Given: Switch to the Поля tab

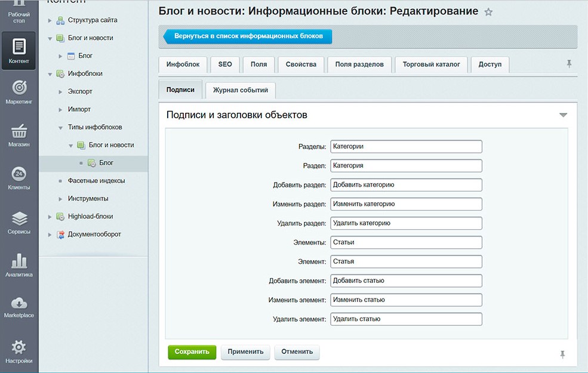Looking at the screenshot, I should (258, 64).
